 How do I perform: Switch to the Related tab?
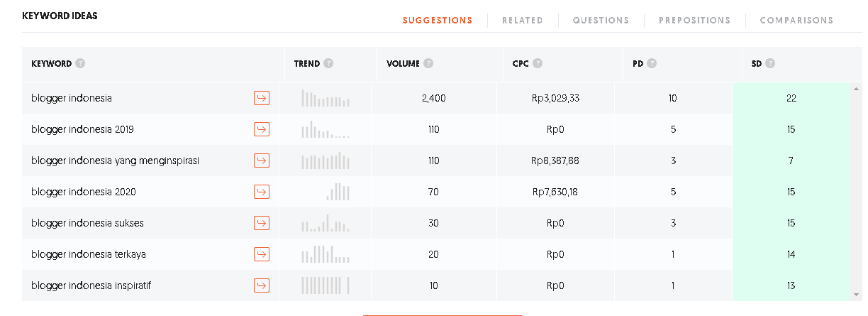tap(523, 21)
